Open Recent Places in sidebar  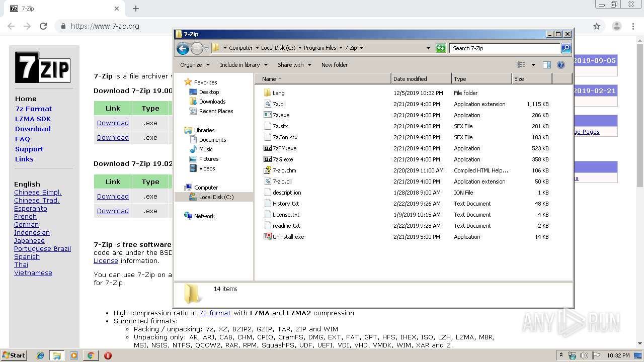[216, 111]
